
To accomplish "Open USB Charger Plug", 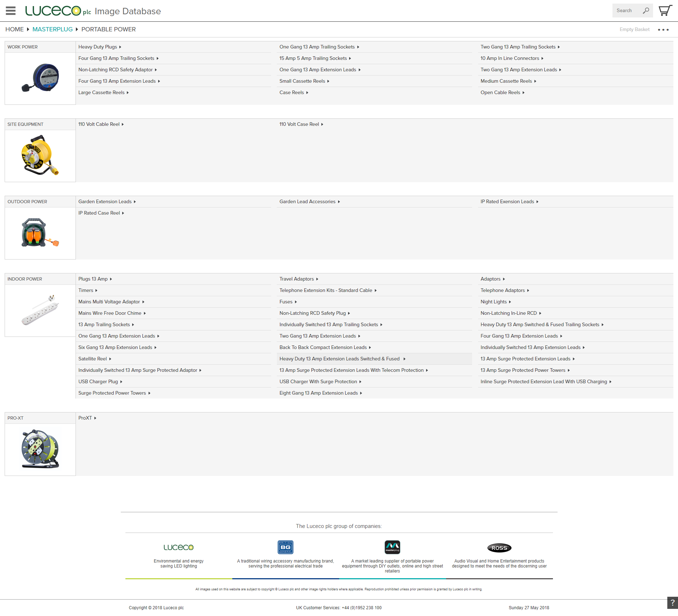I will (x=100, y=381).
